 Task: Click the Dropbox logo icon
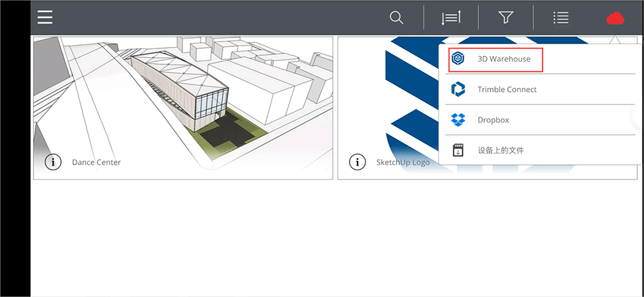click(x=458, y=120)
